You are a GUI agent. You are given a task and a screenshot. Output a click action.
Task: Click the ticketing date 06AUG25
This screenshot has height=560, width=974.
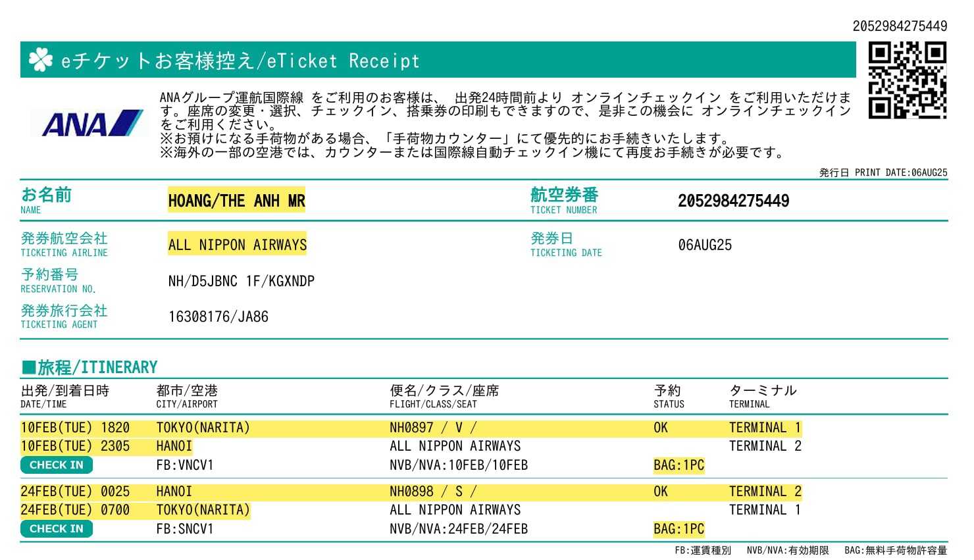tap(704, 245)
